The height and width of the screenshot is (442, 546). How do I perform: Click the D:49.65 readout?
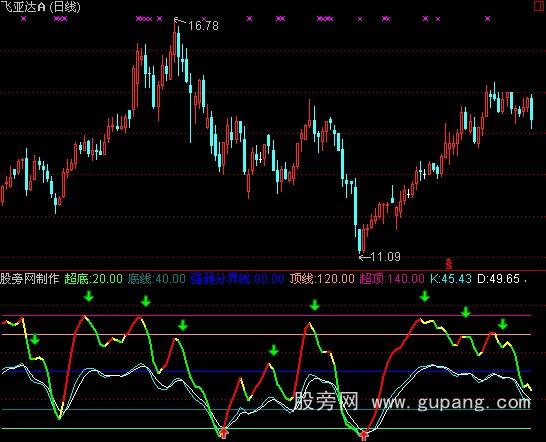[498, 279]
